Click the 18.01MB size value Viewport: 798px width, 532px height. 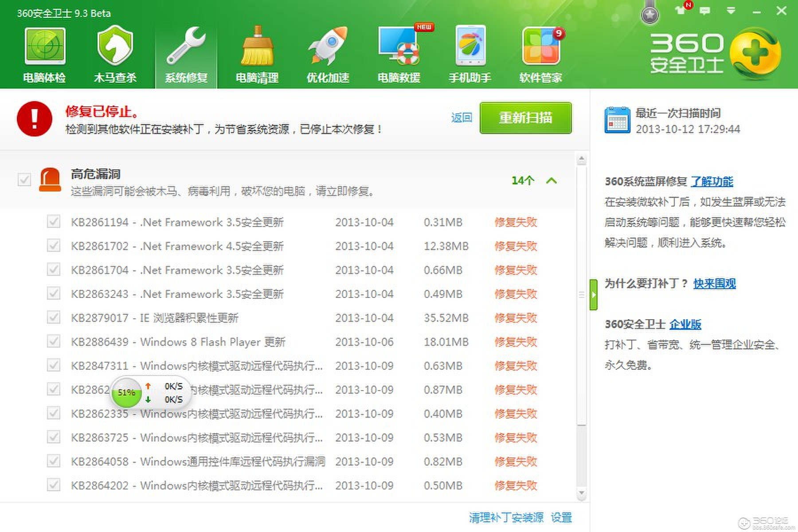tap(446, 342)
